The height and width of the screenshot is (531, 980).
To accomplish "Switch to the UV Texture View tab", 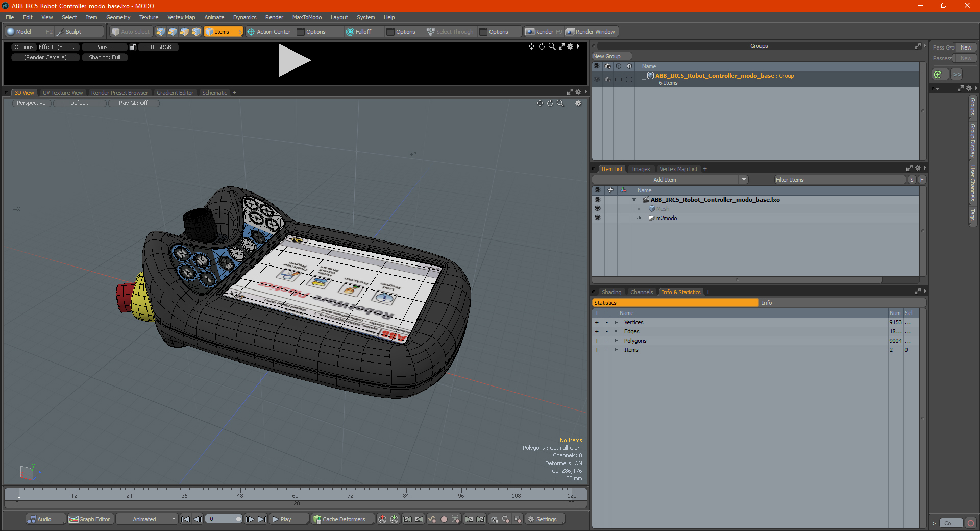I will click(63, 93).
